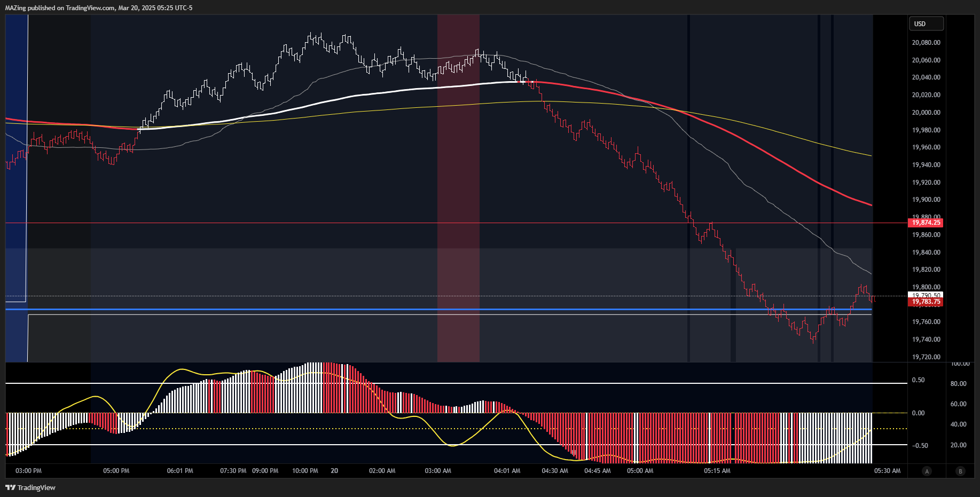Click the 0.00 oscillator scale value

[x=919, y=413]
